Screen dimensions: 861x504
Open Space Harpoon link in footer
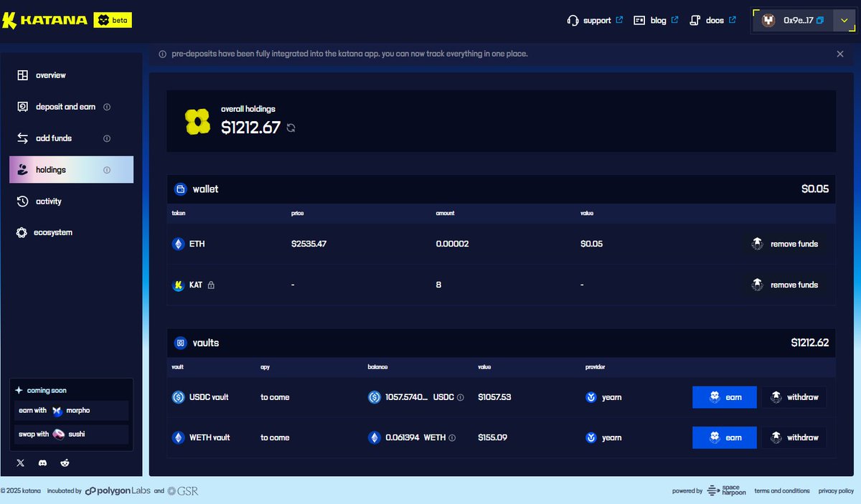(x=726, y=491)
